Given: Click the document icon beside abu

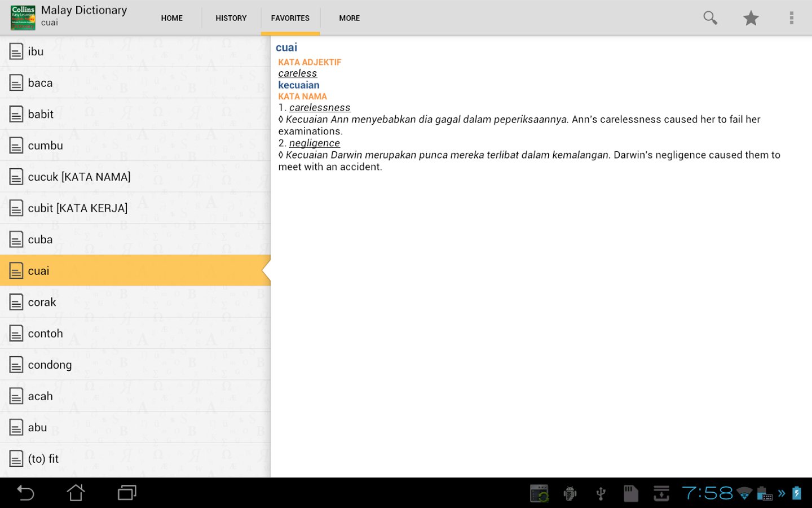Looking at the screenshot, I should pos(16,427).
